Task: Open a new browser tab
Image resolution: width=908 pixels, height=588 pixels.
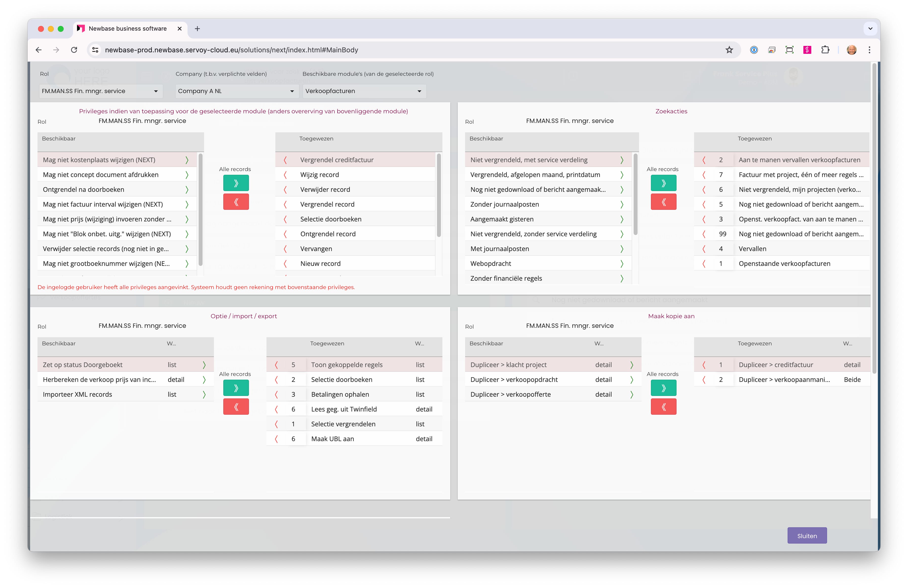Action: pos(197,29)
